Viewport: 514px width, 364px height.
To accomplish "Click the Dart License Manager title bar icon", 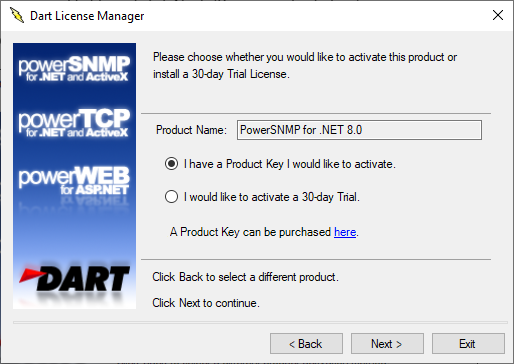I will pyautogui.click(x=17, y=15).
